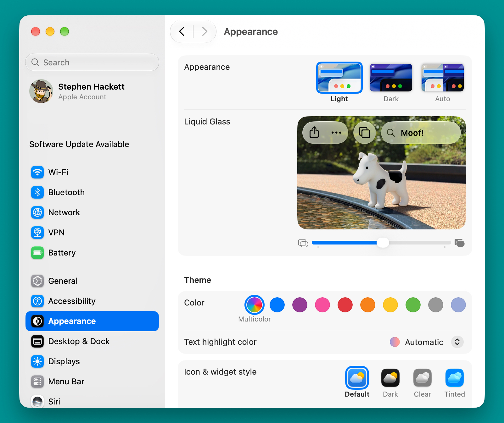Click the Network globe icon
Viewport: 504px width, 423px height.
[37, 212]
